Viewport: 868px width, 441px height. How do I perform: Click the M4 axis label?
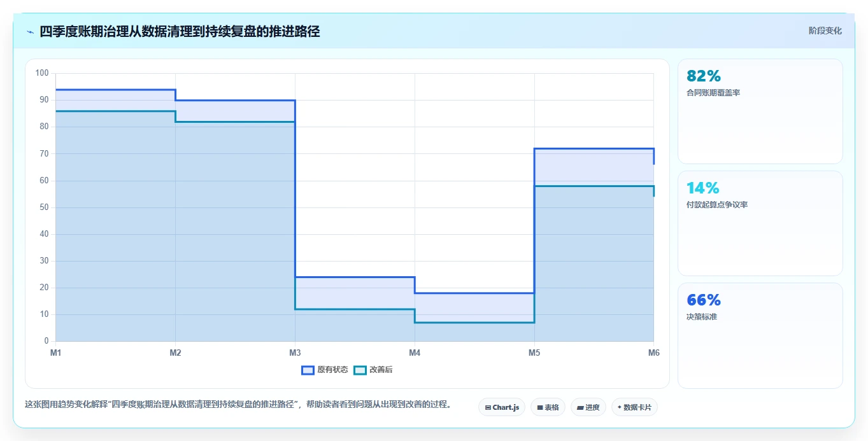(x=415, y=353)
